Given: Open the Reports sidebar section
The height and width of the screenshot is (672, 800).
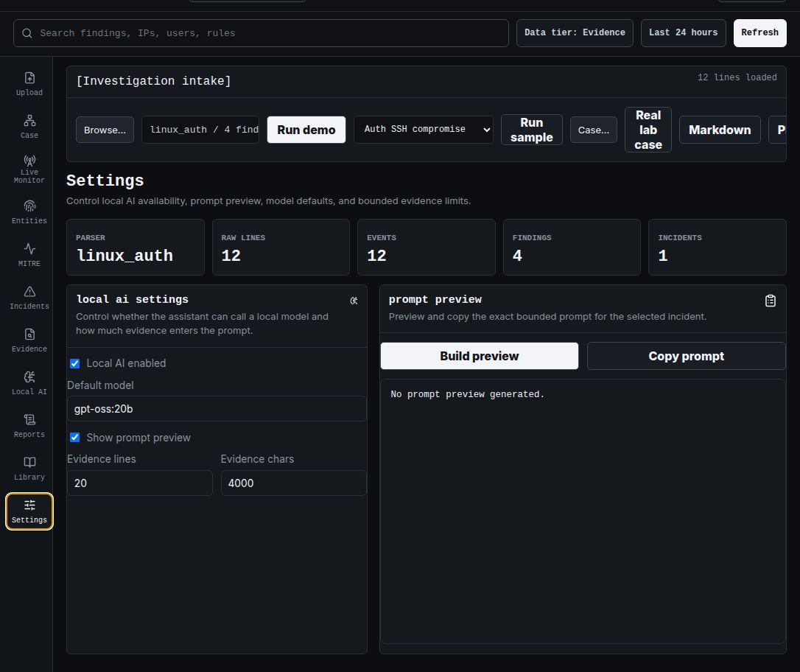Looking at the screenshot, I should point(29,426).
